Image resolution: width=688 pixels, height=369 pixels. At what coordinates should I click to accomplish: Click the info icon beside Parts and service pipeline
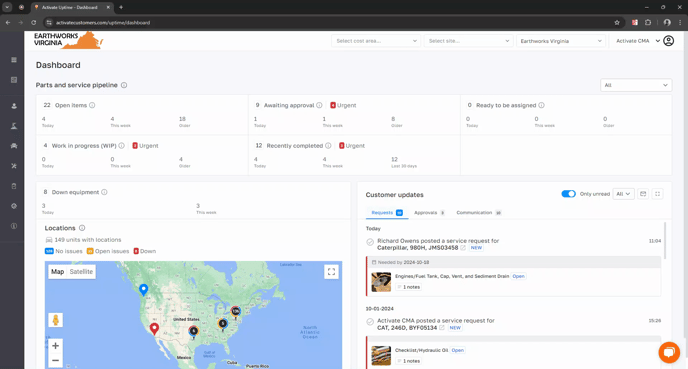pyautogui.click(x=124, y=85)
